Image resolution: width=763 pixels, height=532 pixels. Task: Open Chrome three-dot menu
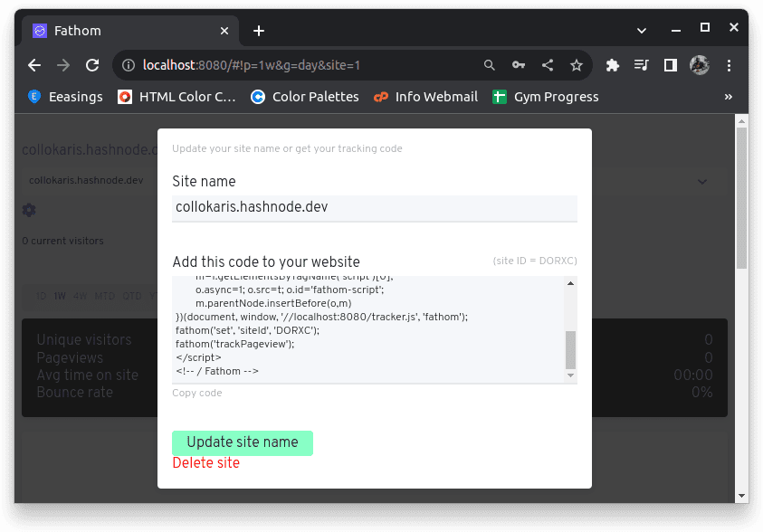click(x=729, y=65)
